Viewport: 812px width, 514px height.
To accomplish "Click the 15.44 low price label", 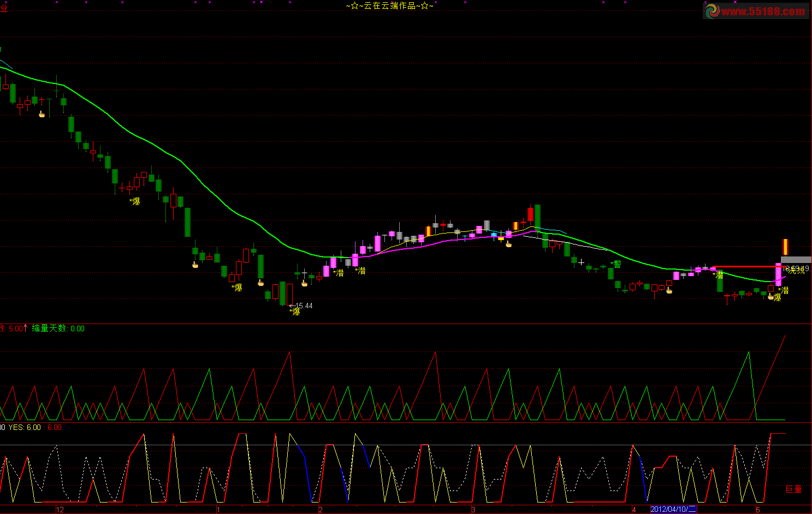I will [x=304, y=306].
